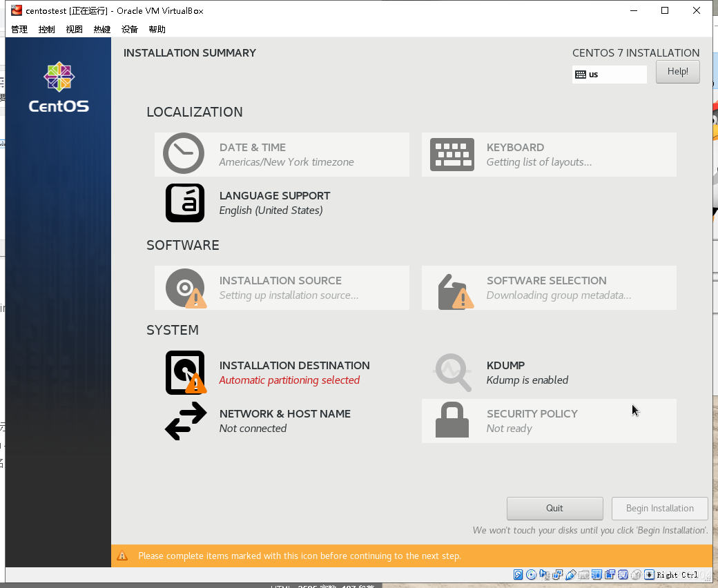Select INSTALLATION SOURCE label
Image resolution: width=718 pixels, height=588 pixels.
[280, 280]
